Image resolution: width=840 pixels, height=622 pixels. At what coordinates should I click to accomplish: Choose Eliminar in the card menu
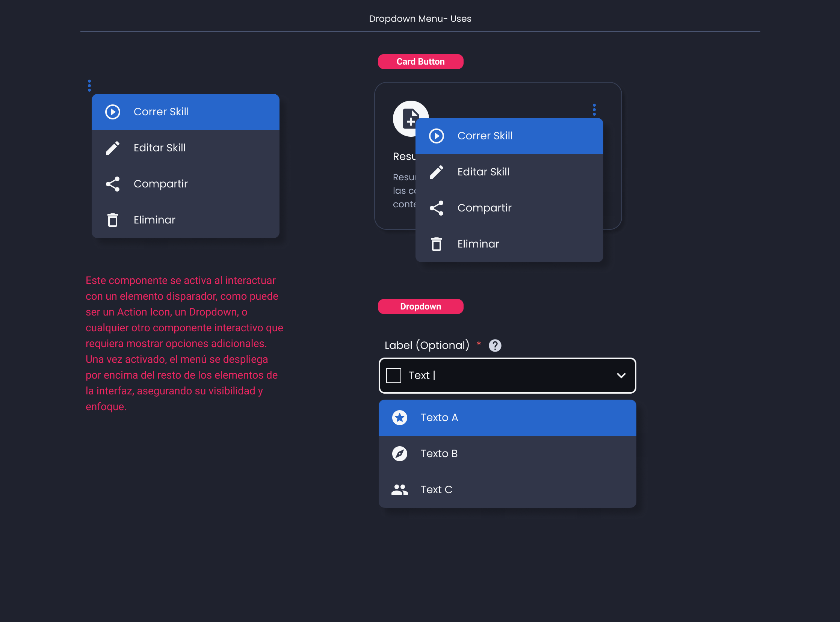click(509, 244)
